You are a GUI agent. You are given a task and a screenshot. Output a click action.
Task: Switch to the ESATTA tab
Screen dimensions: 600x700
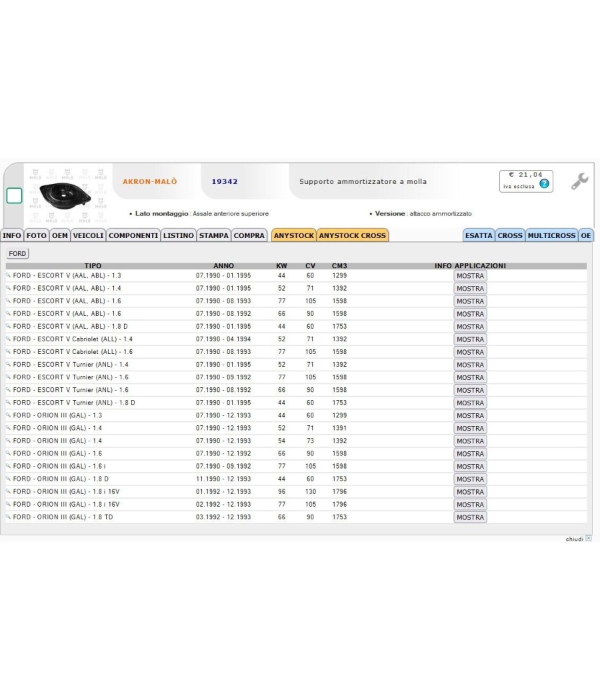click(x=479, y=235)
